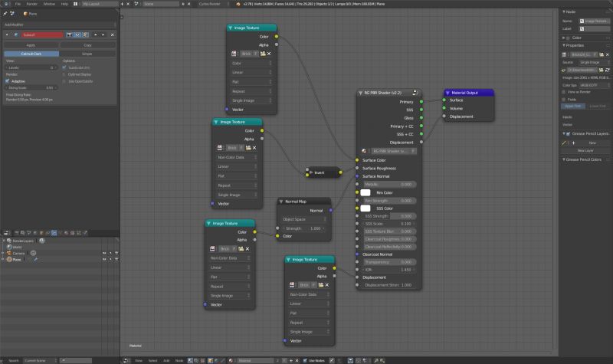Viewport: 613px width, 364px height.
Task: Open the node editor Node menu
Action: [179, 360]
